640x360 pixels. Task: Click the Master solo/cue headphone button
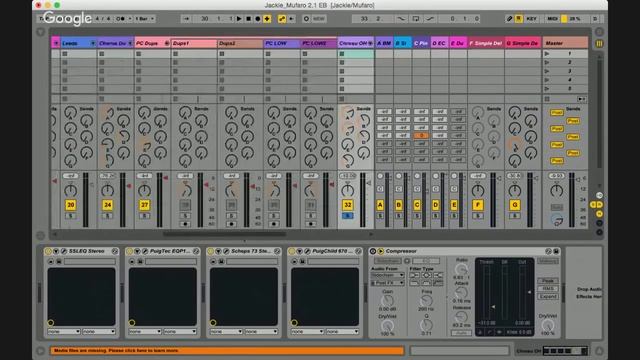coord(557,221)
